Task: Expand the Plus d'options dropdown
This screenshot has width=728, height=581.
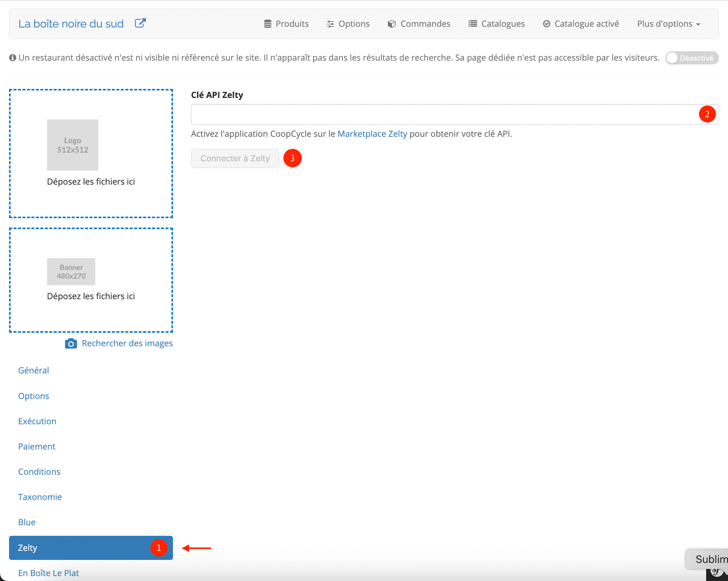Action: [x=668, y=24]
